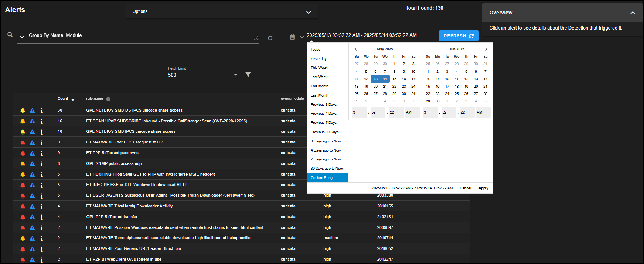
Task: Click the filter funnel icon
Action: pyautogui.click(x=248, y=74)
